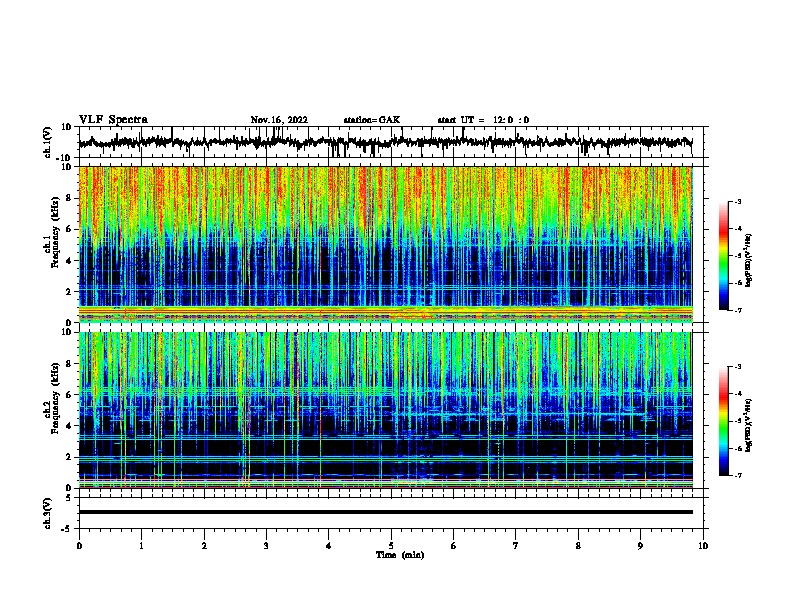Click the upper color bar's log(PSD) label
This screenshot has width=792, height=612.
pos(748,260)
